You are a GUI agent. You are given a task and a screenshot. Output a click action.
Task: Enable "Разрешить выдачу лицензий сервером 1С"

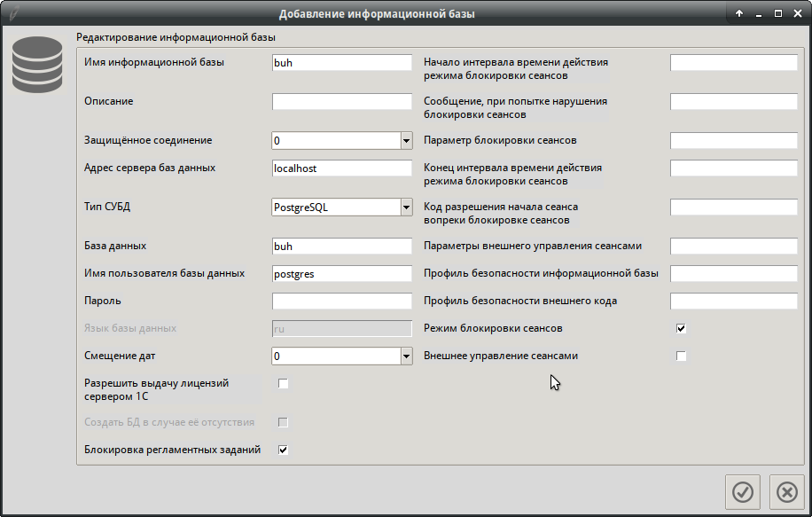283,383
